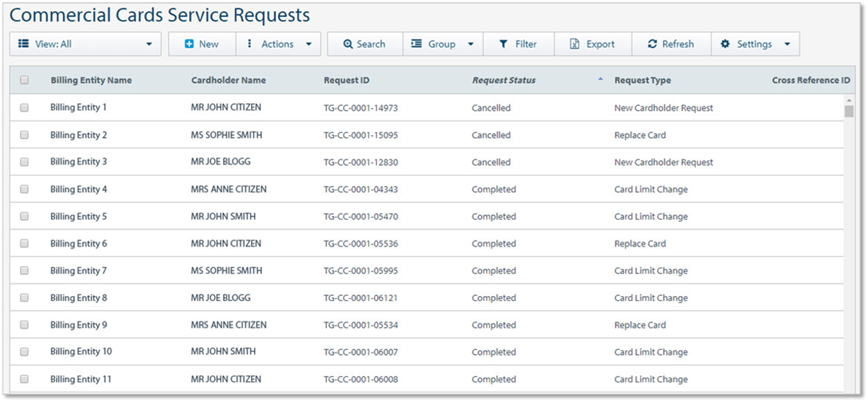Open the View: All dropdown
The height and width of the screenshot is (402, 868).
coord(85,43)
